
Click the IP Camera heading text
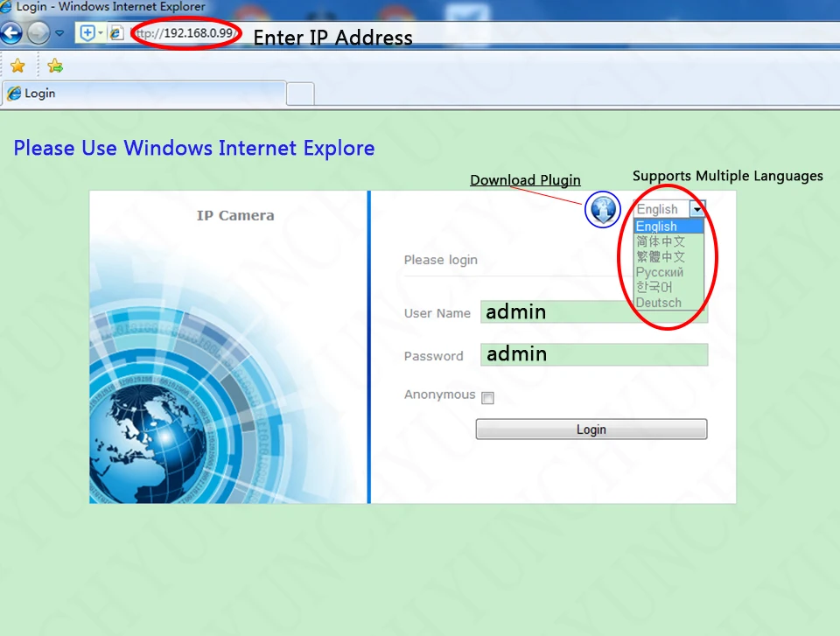click(235, 215)
